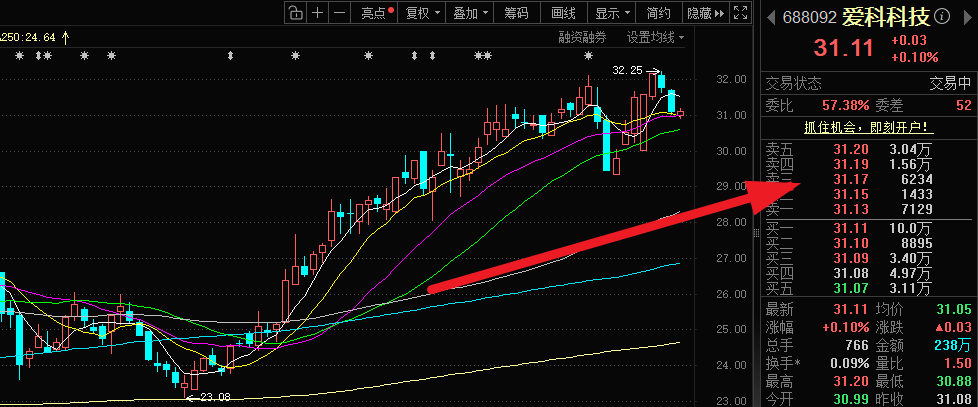Open the 筹码 chip distribution view
The image size is (978, 407).
516,12
